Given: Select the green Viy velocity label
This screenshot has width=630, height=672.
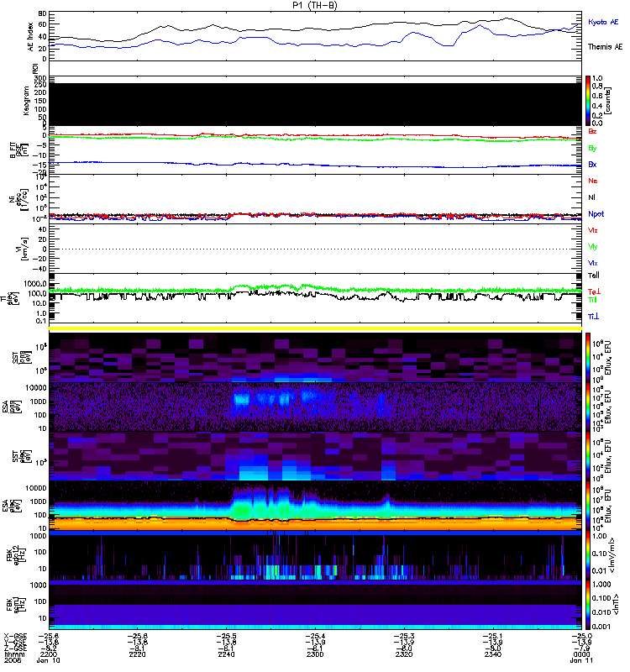Looking at the screenshot, I should pos(593,247).
